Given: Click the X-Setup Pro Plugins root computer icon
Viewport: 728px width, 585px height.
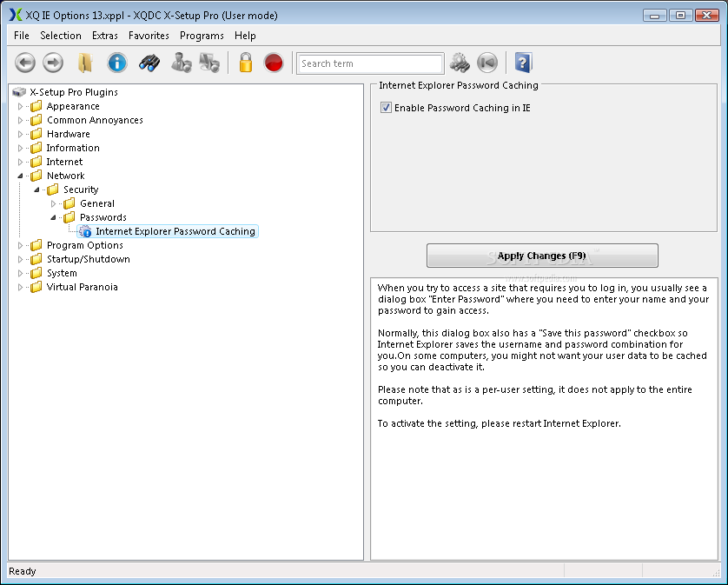Looking at the screenshot, I should [x=19, y=92].
